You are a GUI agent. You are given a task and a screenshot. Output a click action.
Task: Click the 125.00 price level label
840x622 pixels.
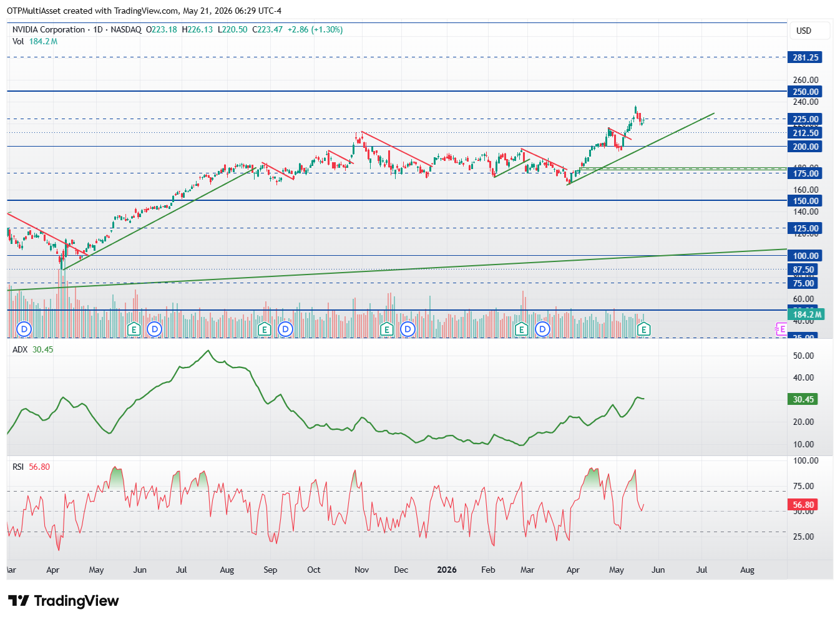point(805,228)
